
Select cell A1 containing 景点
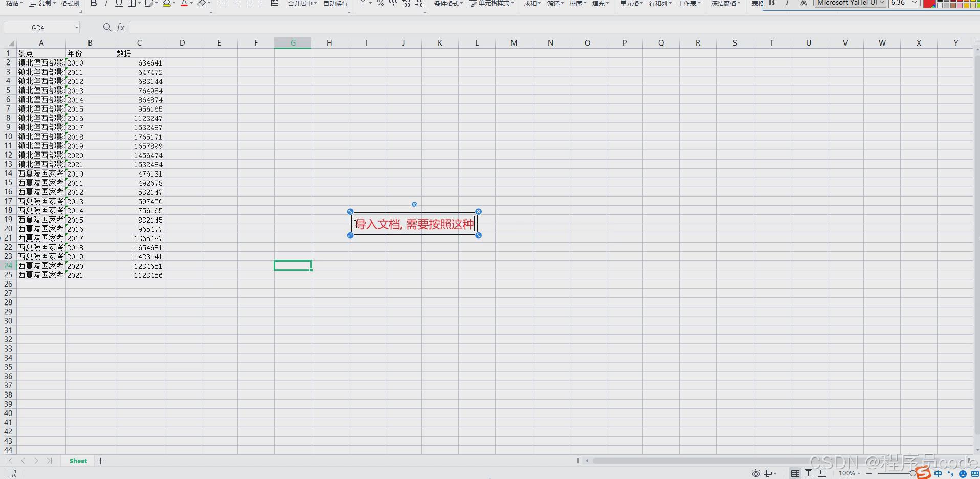coord(41,53)
